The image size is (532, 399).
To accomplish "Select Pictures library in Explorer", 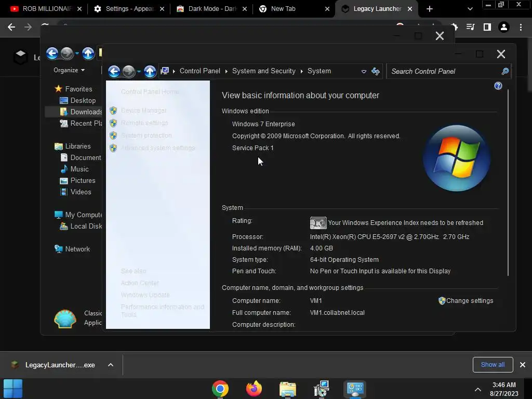I will pyautogui.click(x=77, y=180).
